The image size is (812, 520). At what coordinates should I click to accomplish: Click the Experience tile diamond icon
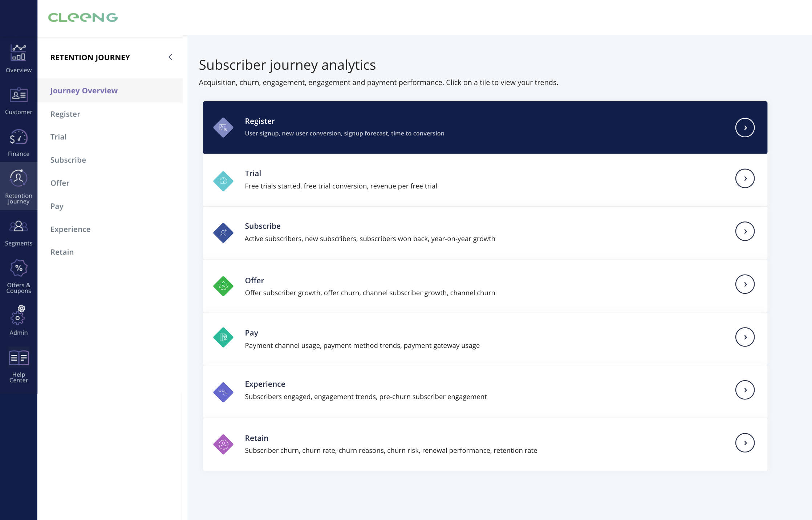(x=223, y=392)
